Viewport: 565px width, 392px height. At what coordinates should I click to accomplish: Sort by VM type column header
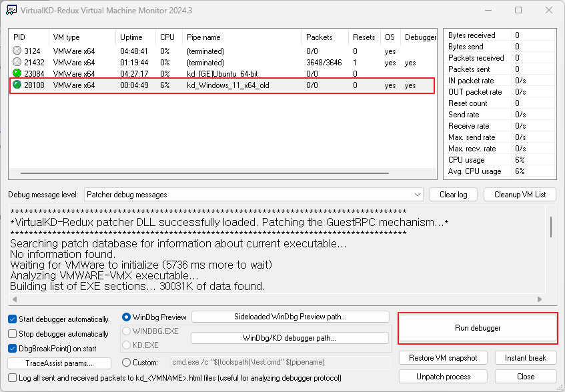pos(82,37)
